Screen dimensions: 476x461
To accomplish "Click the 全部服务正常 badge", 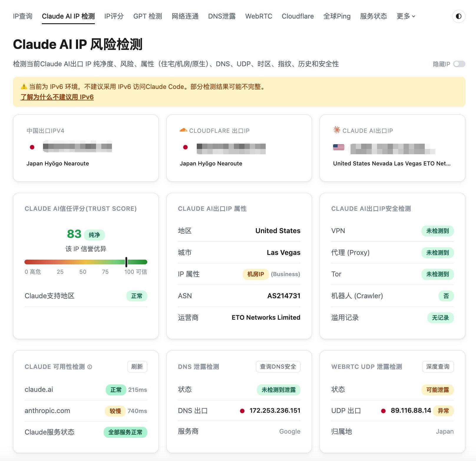I will [x=125, y=432].
